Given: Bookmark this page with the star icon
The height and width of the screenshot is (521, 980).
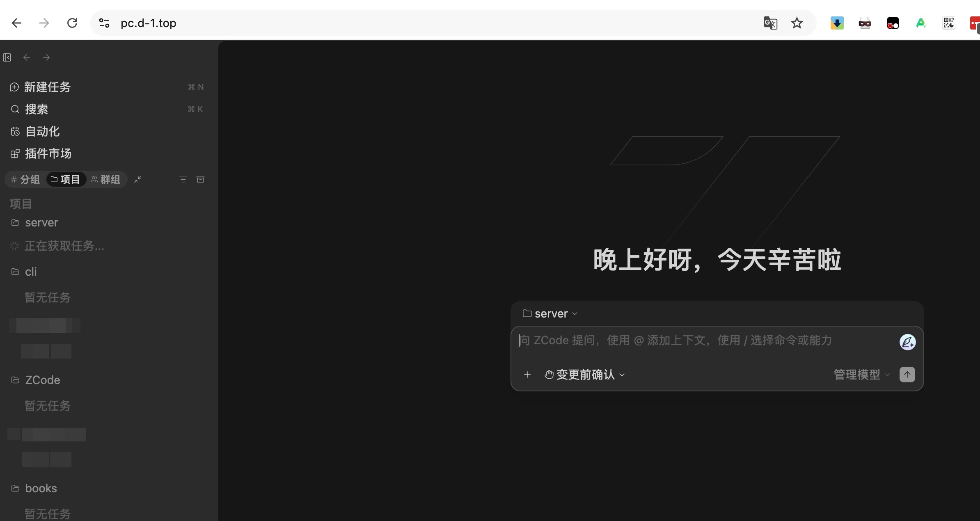Looking at the screenshot, I should (797, 23).
